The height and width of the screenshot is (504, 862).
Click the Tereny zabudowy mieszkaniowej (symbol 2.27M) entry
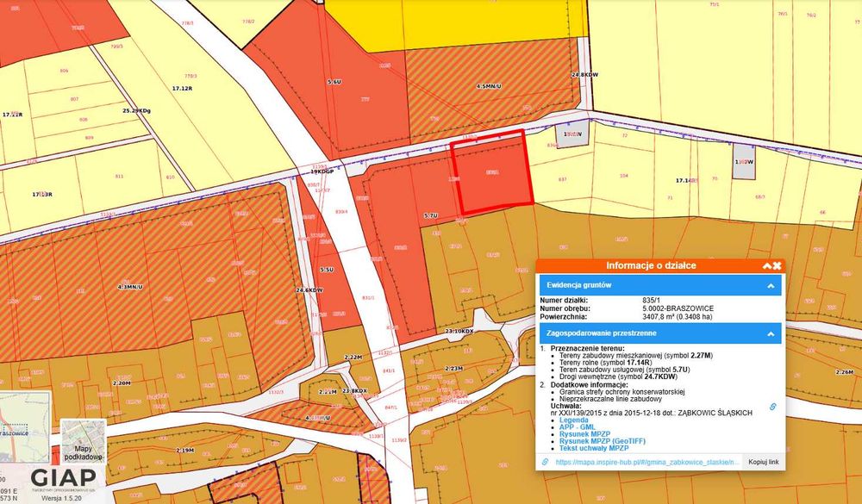(636, 356)
